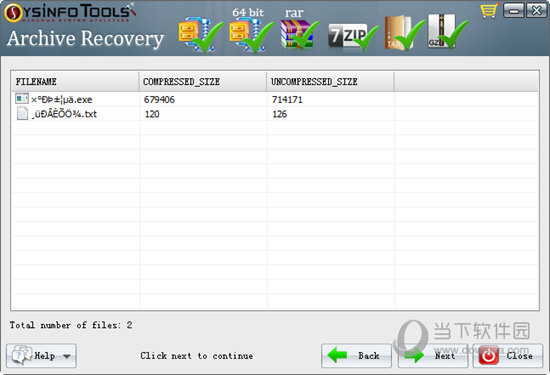Click the Help speech bubble icon
The height and width of the screenshot is (375, 550).
22,355
